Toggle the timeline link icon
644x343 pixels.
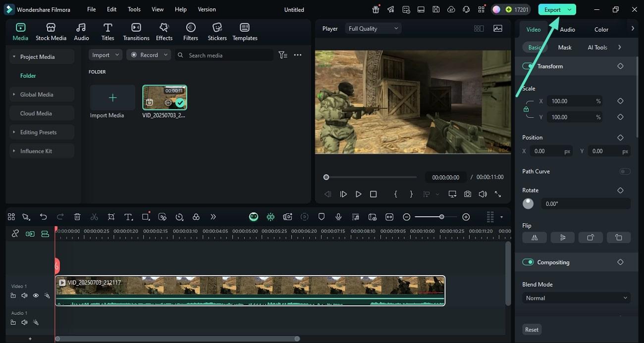[x=15, y=234]
